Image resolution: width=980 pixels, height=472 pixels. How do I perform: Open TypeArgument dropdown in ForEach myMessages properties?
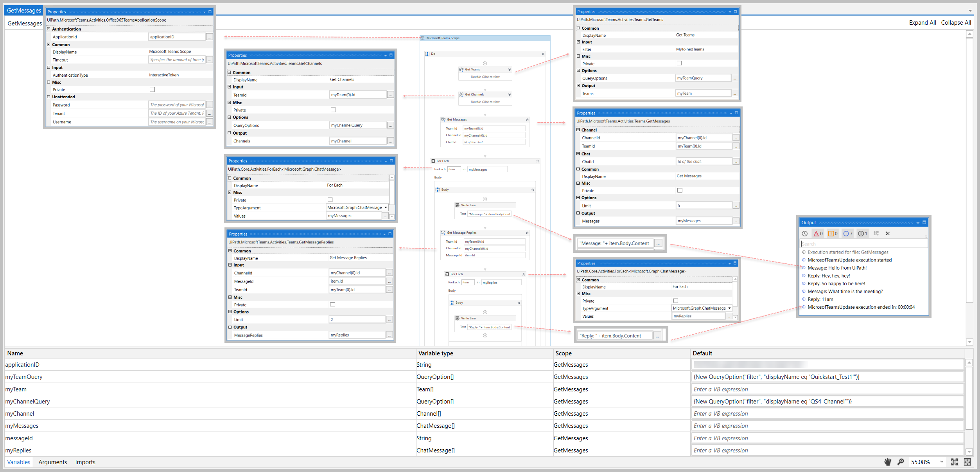(386, 208)
